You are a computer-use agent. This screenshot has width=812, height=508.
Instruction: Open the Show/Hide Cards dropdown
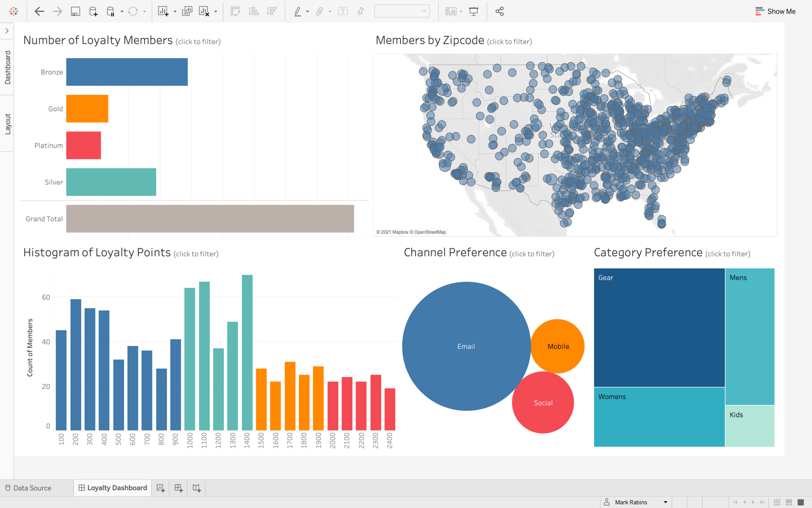(x=452, y=11)
